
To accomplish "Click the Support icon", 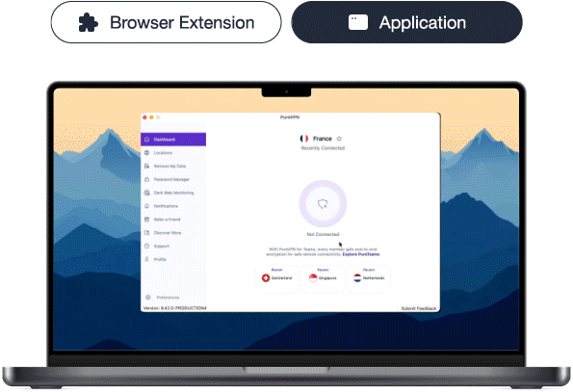I will (147, 246).
